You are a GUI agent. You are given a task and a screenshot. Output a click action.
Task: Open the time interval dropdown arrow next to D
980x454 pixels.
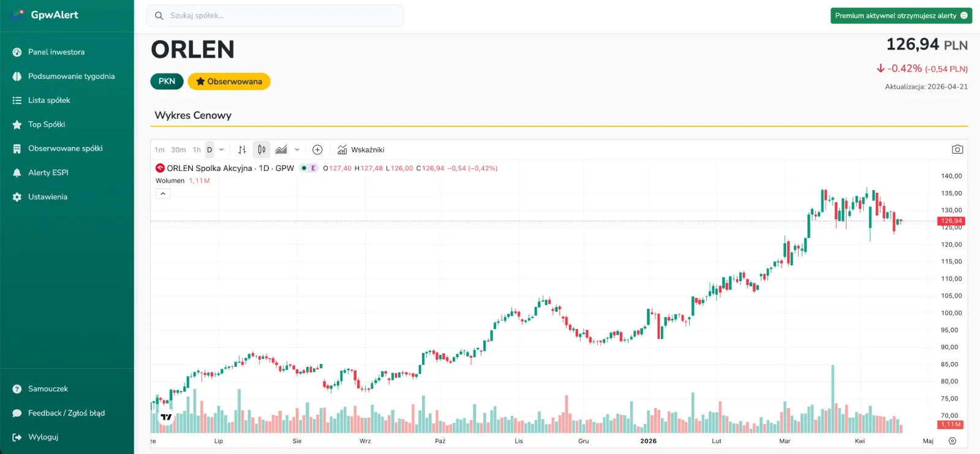click(222, 149)
